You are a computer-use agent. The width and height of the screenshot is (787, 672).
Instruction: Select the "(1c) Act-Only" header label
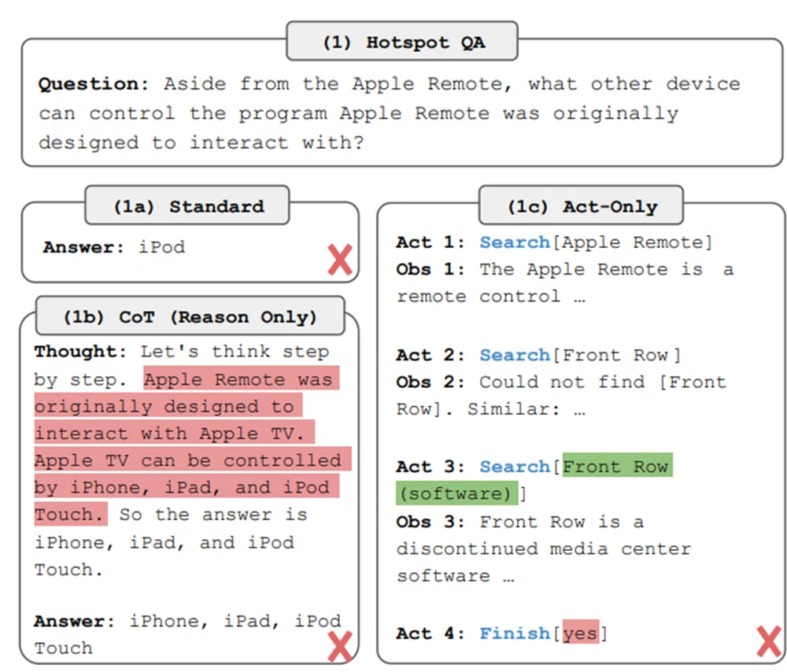[x=582, y=207]
